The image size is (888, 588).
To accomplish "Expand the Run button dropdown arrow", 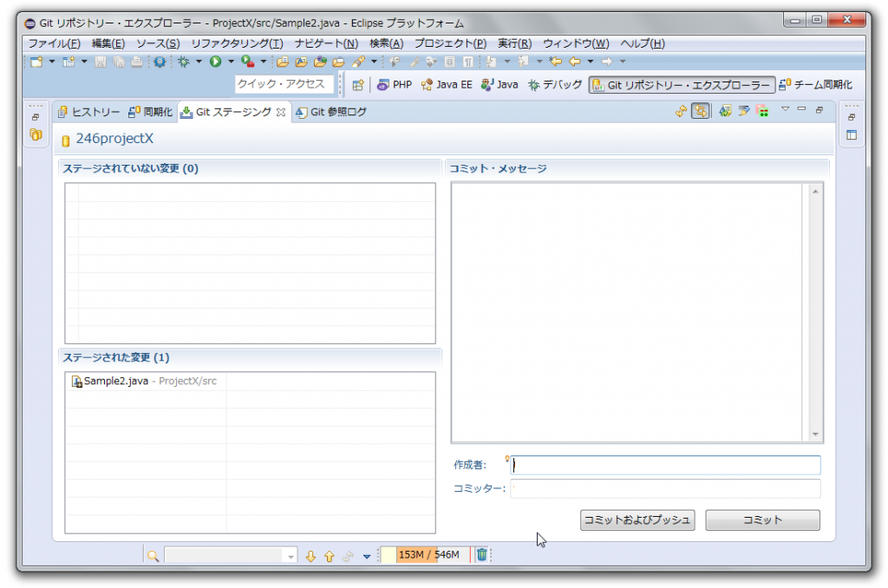I will click(231, 62).
